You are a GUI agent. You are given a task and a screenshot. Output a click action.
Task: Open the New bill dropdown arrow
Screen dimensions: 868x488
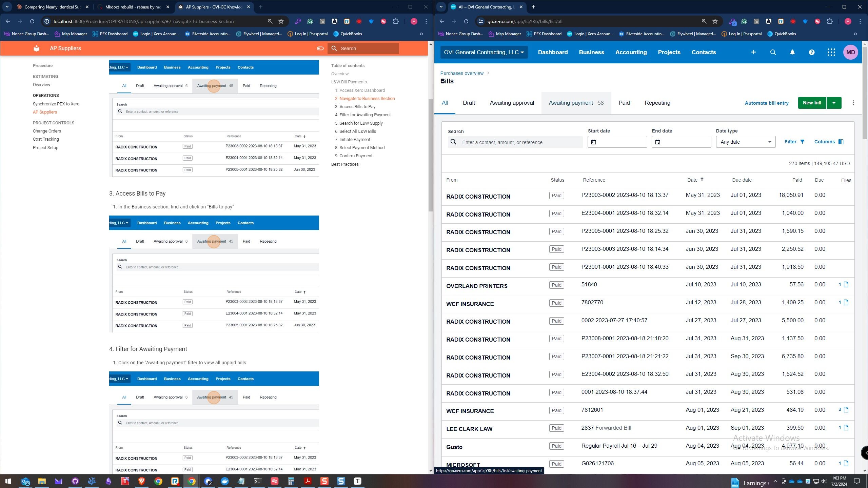pyautogui.click(x=834, y=103)
